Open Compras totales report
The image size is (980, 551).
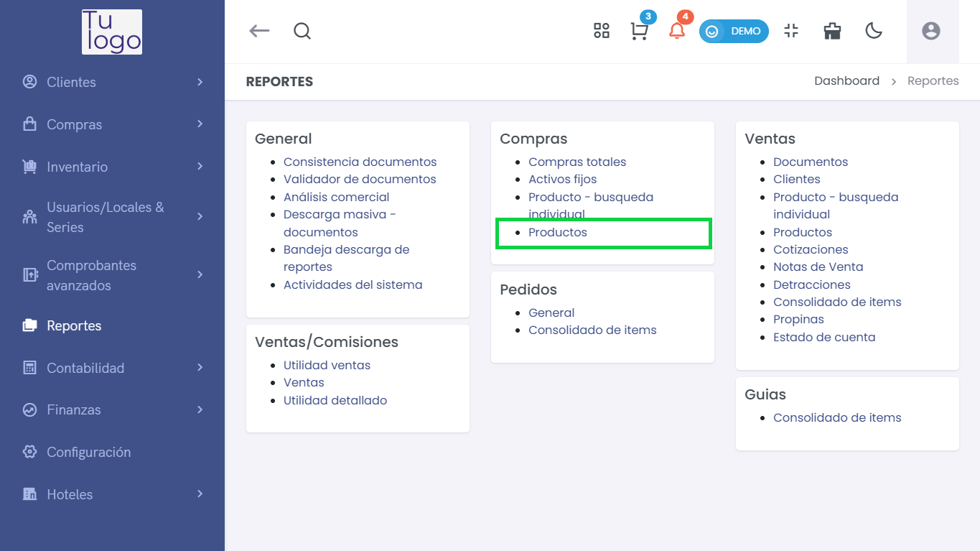pos(577,162)
